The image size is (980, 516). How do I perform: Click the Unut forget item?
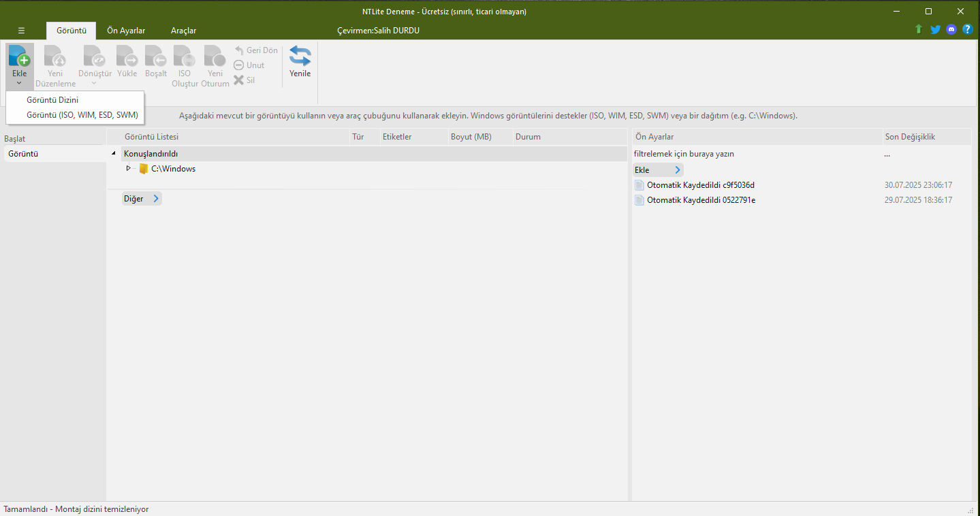pos(249,65)
